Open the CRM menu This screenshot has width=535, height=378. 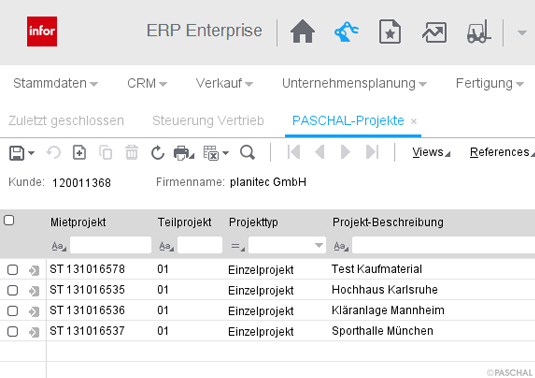(x=147, y=83)
